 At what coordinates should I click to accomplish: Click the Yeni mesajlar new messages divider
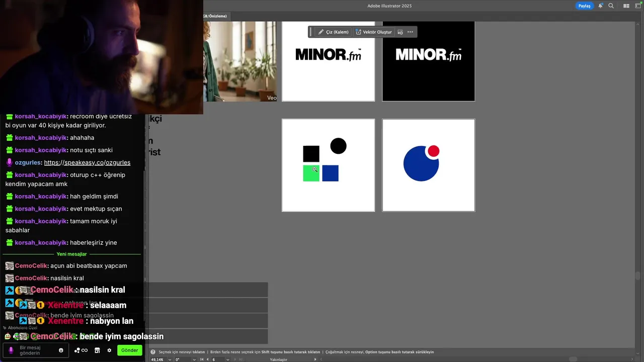tap(71, 254)
